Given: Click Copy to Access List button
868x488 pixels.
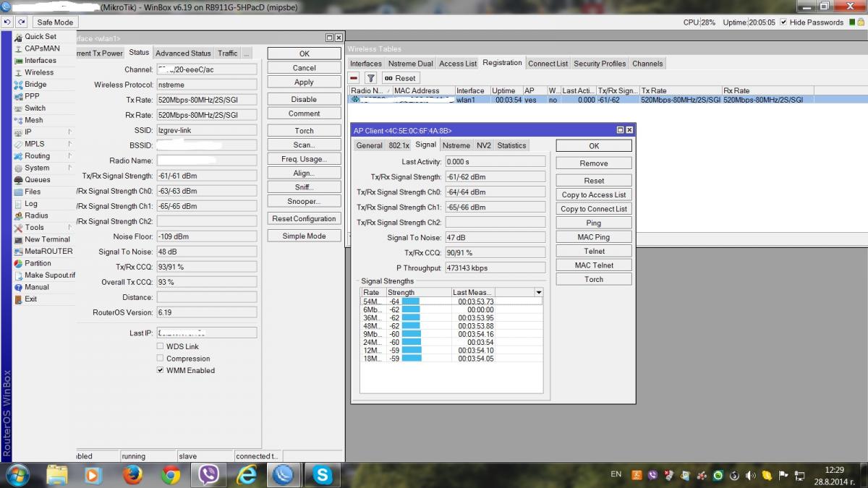Looking at the screenshot, I should pos(594,195).
